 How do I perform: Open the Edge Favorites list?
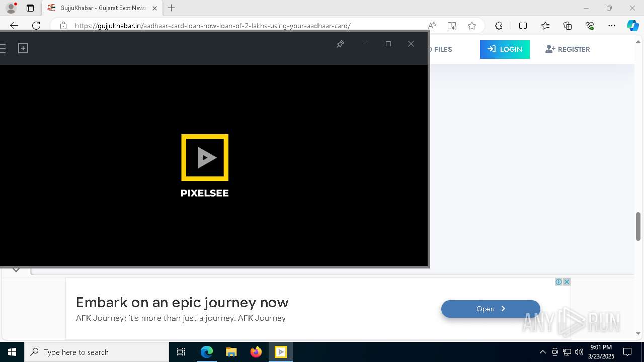coord(545,26)
